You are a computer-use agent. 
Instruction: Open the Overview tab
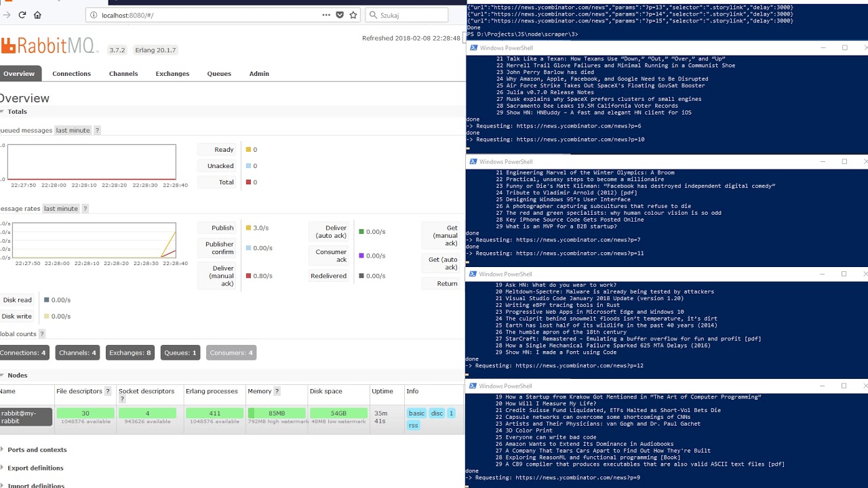point(19,73)
